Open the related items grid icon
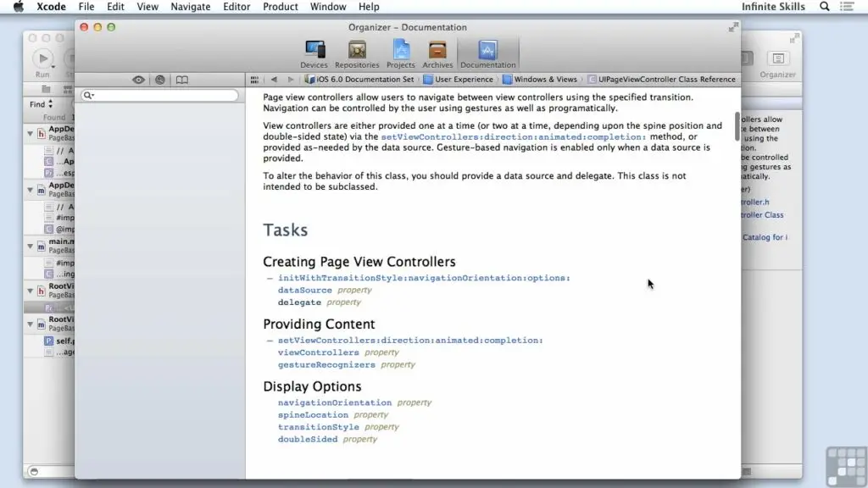This screenshot has width=868, height=488. (x=254, y=80)
